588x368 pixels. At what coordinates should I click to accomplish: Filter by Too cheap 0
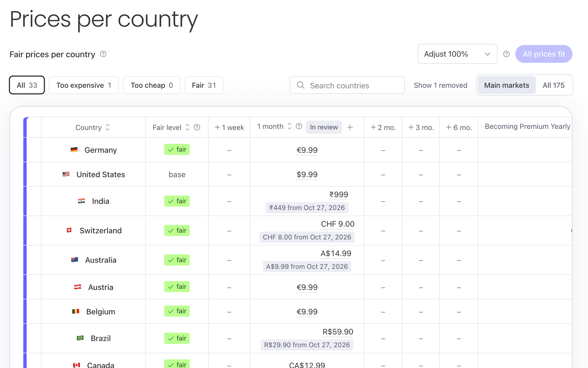point(152,85)
